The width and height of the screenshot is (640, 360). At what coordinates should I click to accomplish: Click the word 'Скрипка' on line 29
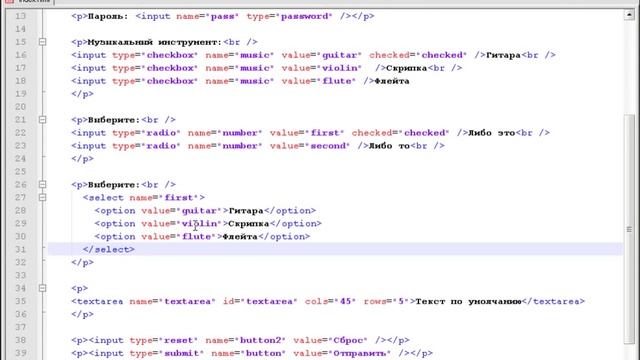(x=249, y=224)
